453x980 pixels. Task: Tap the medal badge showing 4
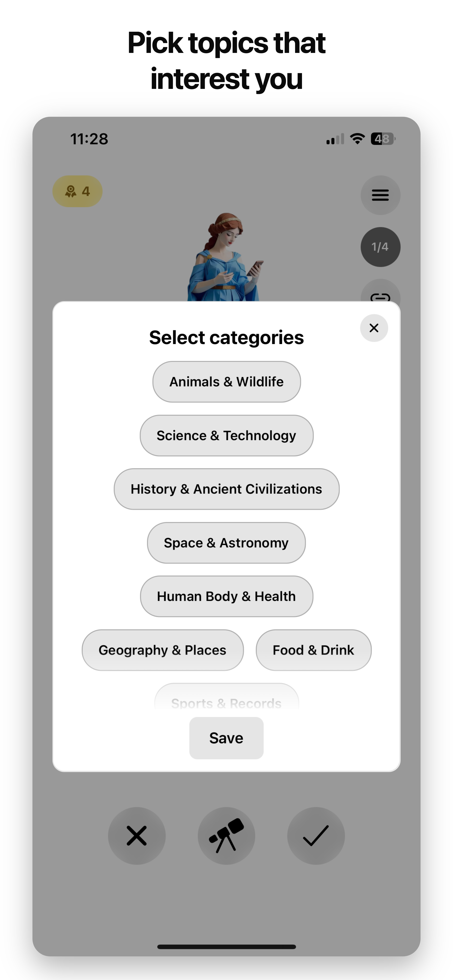77,191
